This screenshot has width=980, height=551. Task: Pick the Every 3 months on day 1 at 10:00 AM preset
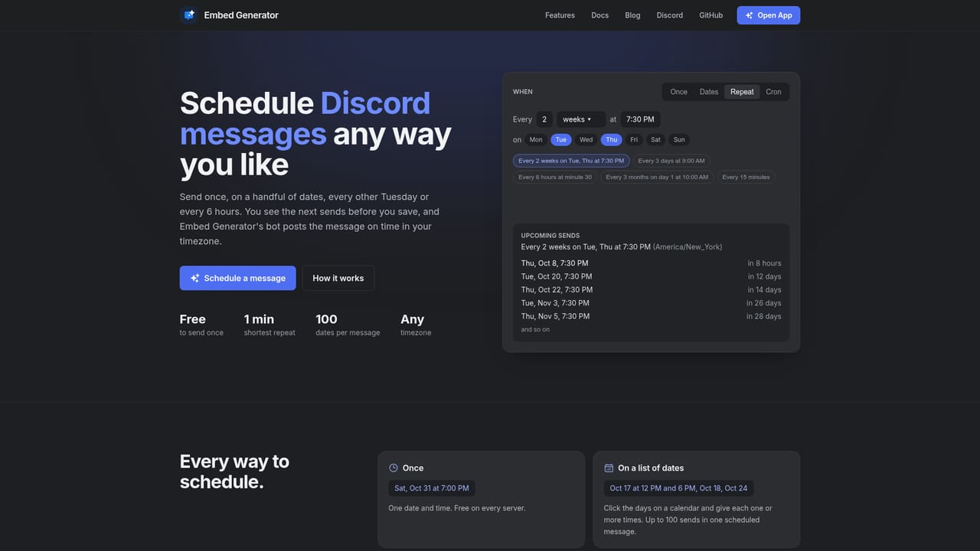click(x=657, y=177)
